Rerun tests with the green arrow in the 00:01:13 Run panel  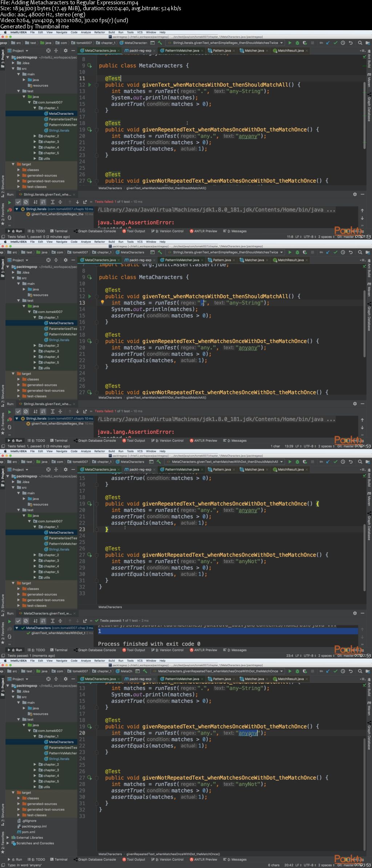click(9, 202)
